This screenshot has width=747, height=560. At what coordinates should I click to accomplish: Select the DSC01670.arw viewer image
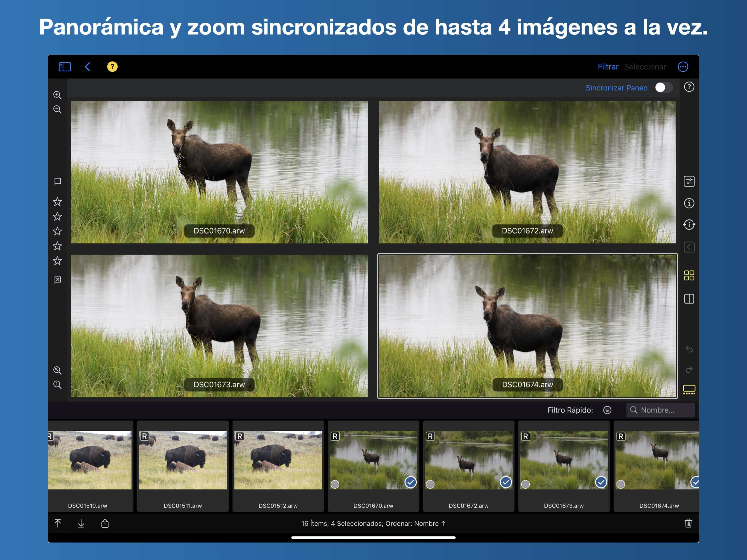[219, 172]
